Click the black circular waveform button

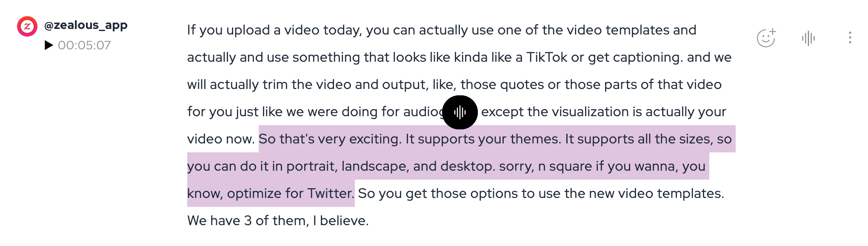pos(460,112)
